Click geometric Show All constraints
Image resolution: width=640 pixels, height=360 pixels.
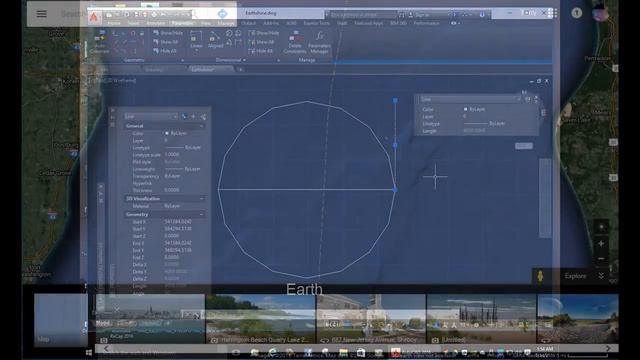tap(166, 42)
